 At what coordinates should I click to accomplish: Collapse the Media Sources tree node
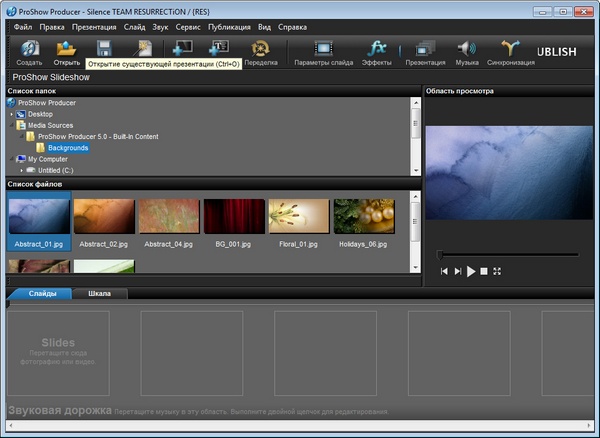pyautogui.click(x=11, y=125)
